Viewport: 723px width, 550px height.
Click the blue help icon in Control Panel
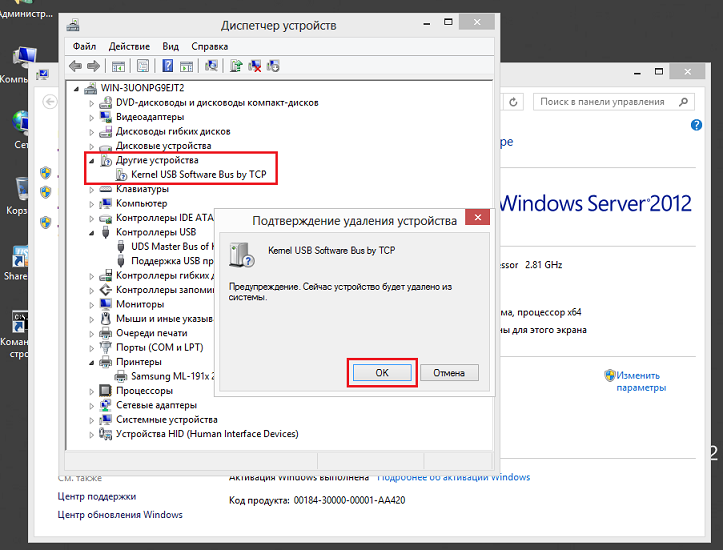(696, 125)
